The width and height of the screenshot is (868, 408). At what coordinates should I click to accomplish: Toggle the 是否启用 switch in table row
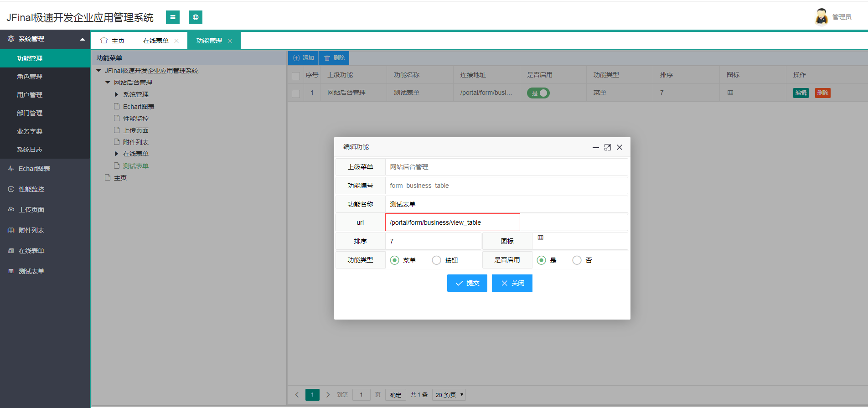point(538,93)
